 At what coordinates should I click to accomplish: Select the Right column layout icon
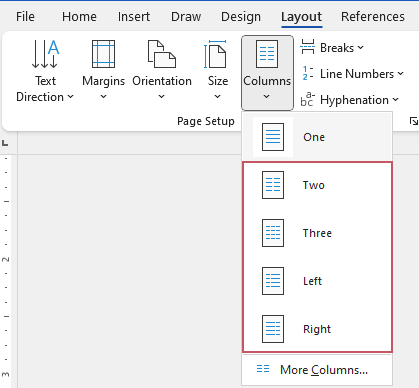pos(273,329)
